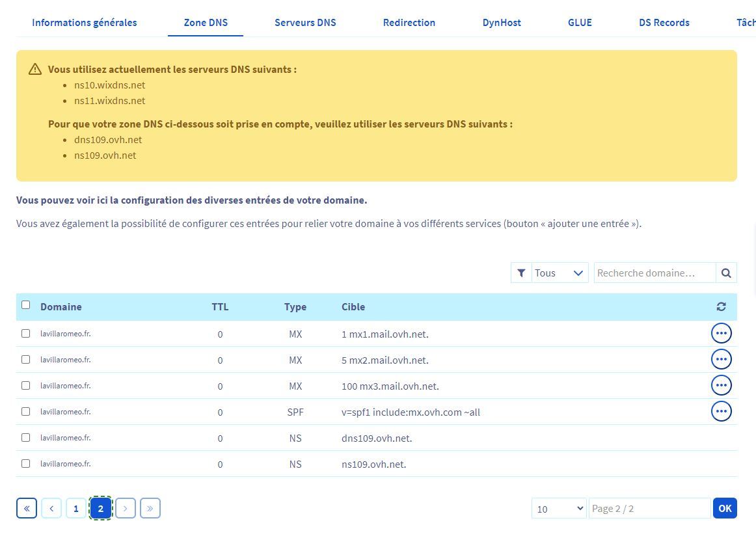Image resolution: width=756 pixels, height=538 pixels.
Task: Go to previous page using the chevron
Action: (51, 508)
